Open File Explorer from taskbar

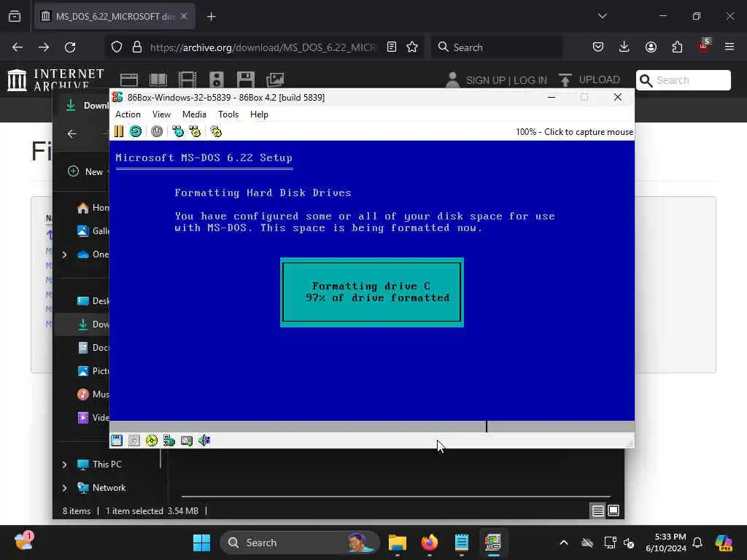pos(398,542)
